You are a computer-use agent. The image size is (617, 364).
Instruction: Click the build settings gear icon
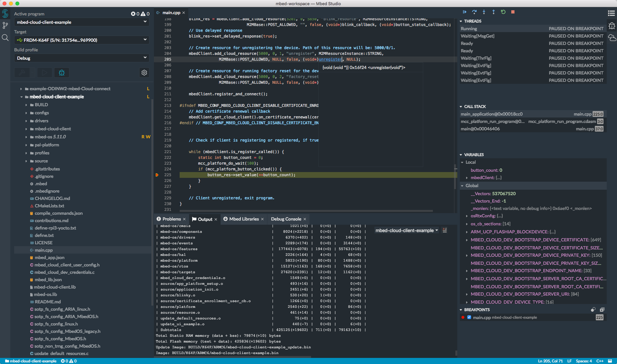click(144, 73)
